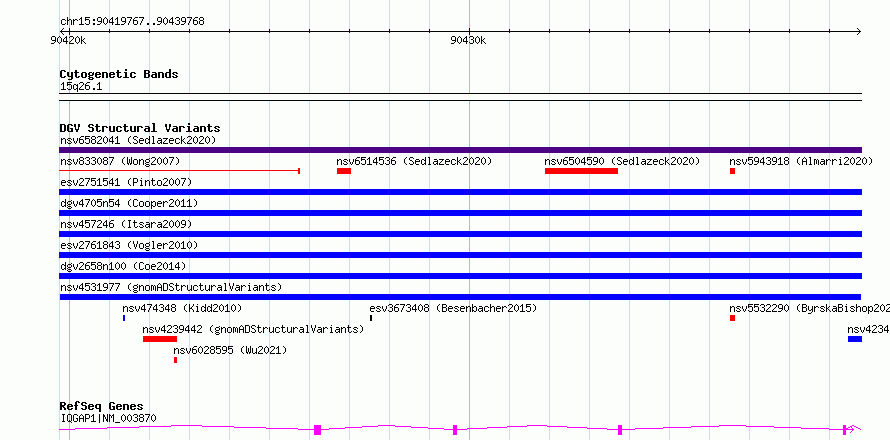Open the esv3673408 (Besenbacher2015) label
Viewport: 890px width, 440px height.
click(x=453, y=308)
